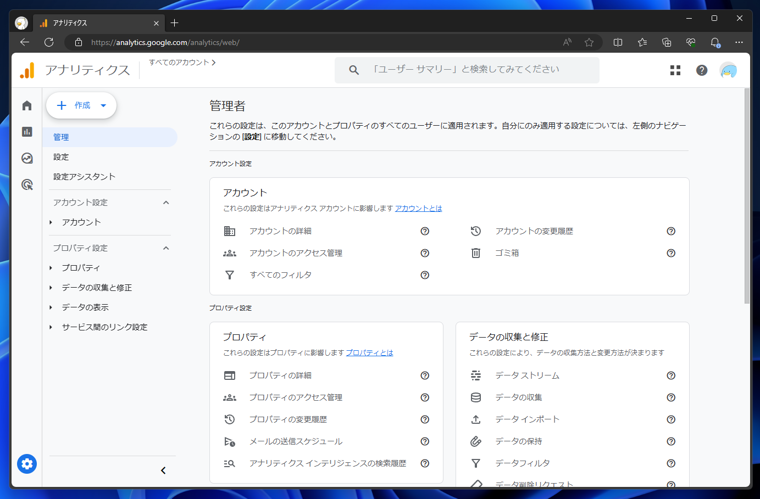The height and width of the screenshot is (499, 760).
Task: Open help for メールの送信スケジュール
Action: (x=425, y=441)
